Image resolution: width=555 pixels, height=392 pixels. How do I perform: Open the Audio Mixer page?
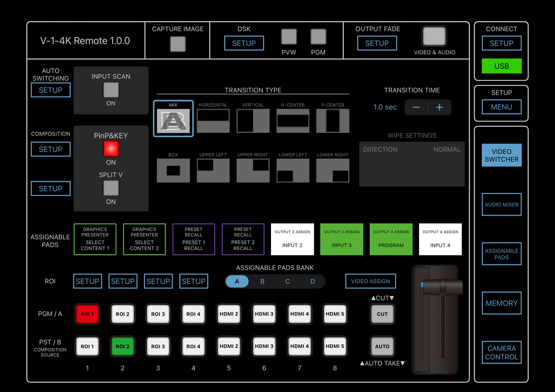(501, 205)
